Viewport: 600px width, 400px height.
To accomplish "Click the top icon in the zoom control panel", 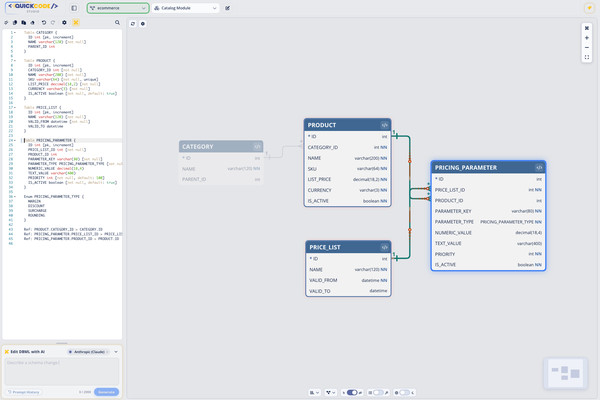I will pyautogui.click(x=587, y=28).
